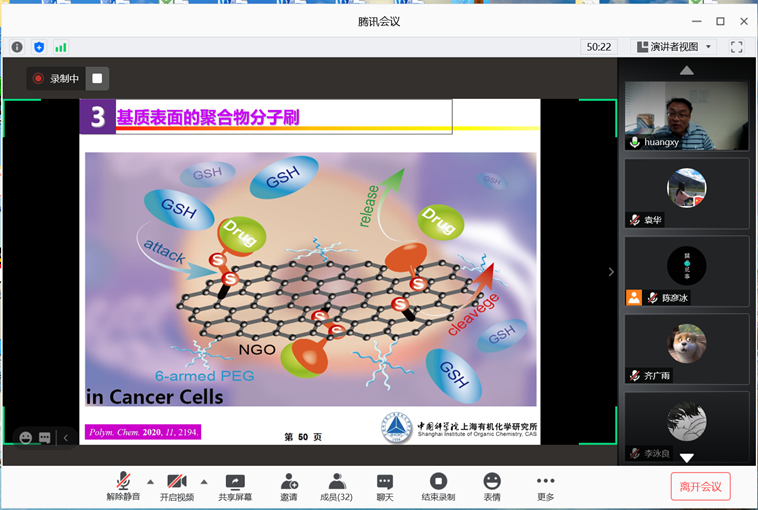Enter full screen mode
This screenshot has height=510, width=758.
coord(737,47)
